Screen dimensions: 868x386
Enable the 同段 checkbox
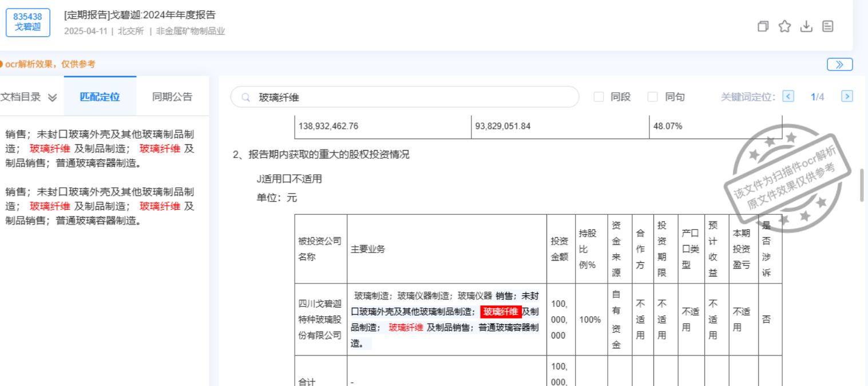point(599,97)
